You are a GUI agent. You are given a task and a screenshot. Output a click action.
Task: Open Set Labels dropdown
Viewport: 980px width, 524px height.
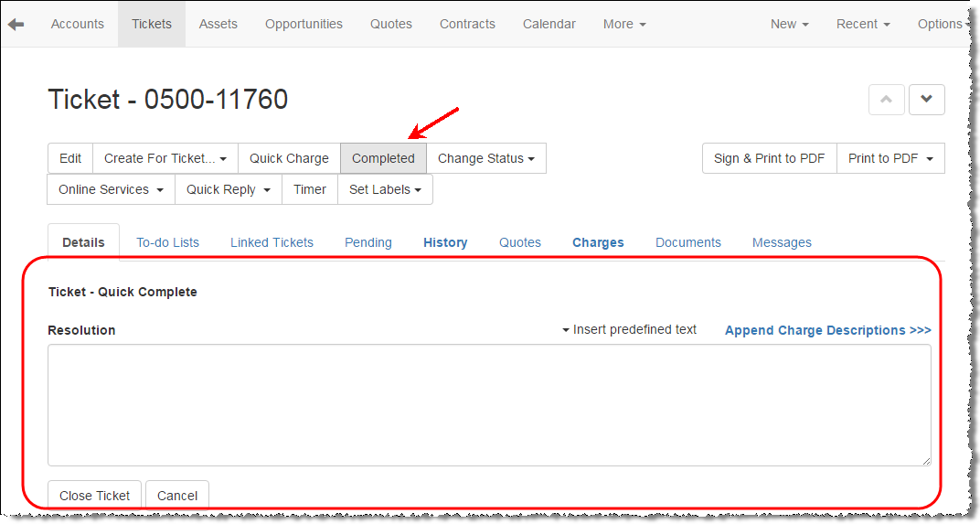[x=385, y=189]
